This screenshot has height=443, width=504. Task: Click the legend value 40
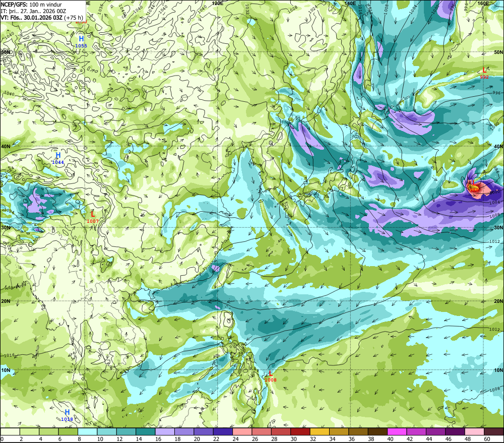(390, 439)
